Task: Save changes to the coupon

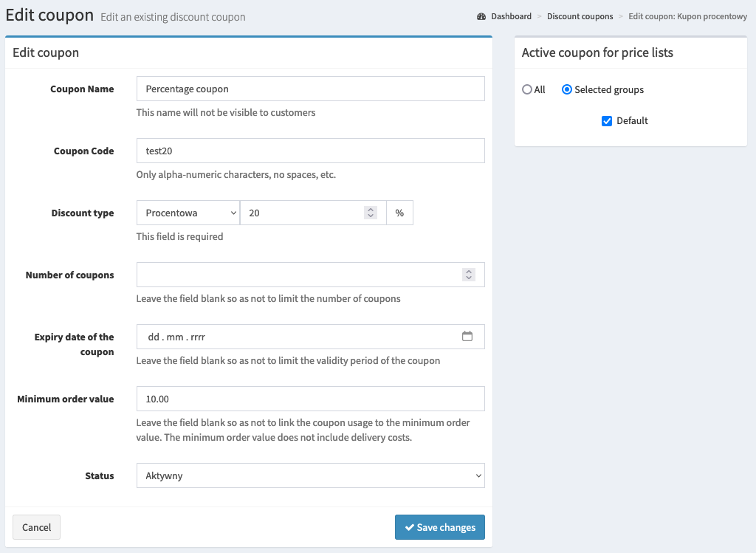Action: point(440,527)
